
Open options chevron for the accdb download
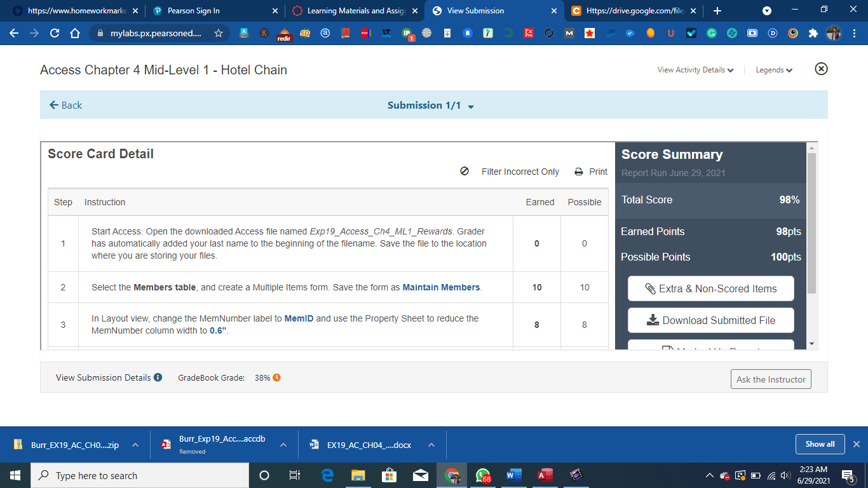(283, 445)
